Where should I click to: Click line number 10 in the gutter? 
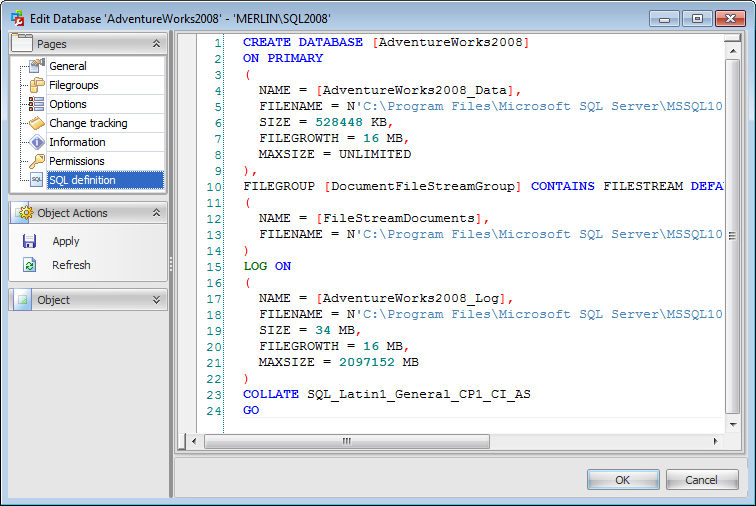click(x=214, y=187)
